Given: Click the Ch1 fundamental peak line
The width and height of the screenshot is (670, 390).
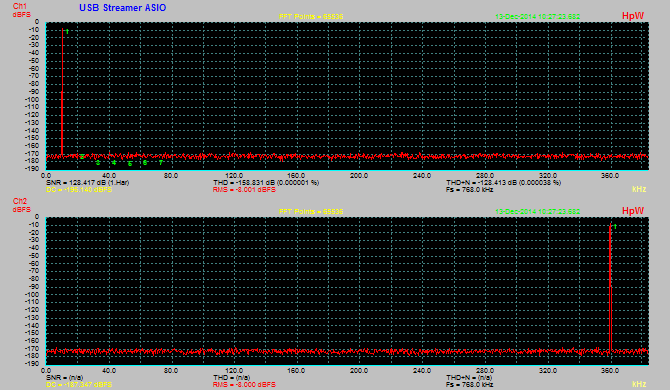Looking at the screenshot, I should click(x=62, y=92).
